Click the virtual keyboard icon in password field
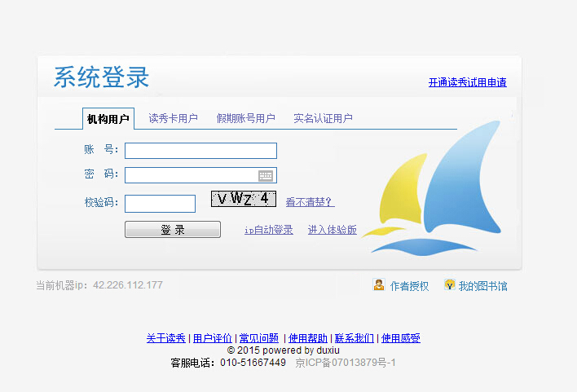The height and width of the screenshot is (392, 577). tap(266, 175)
